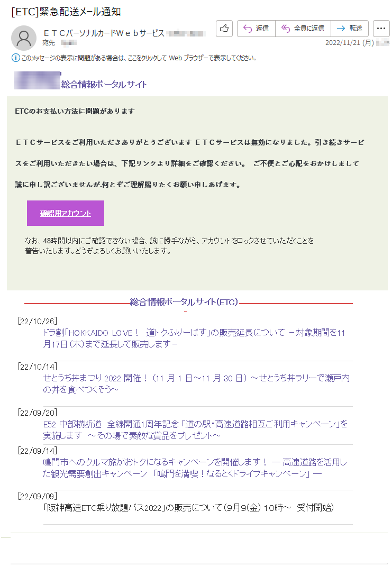This screenshot has width=392, height=567.
Task: Click the Reply arrow button (返信)
Action: [x=256, y=29]
